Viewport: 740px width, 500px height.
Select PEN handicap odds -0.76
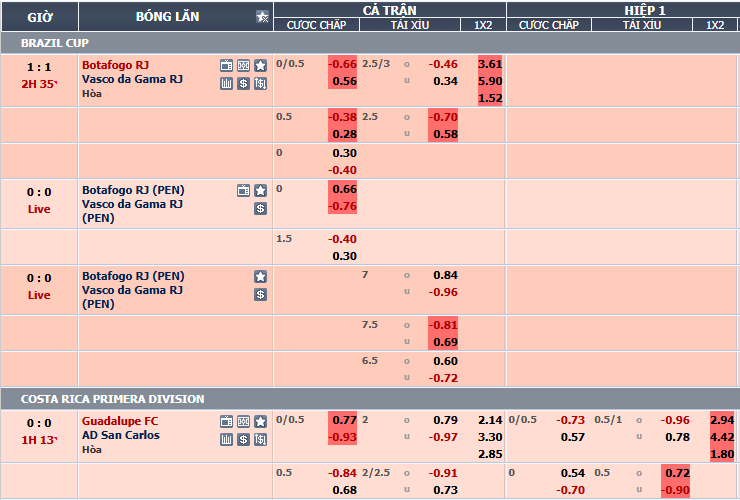(x=343, y=206)
